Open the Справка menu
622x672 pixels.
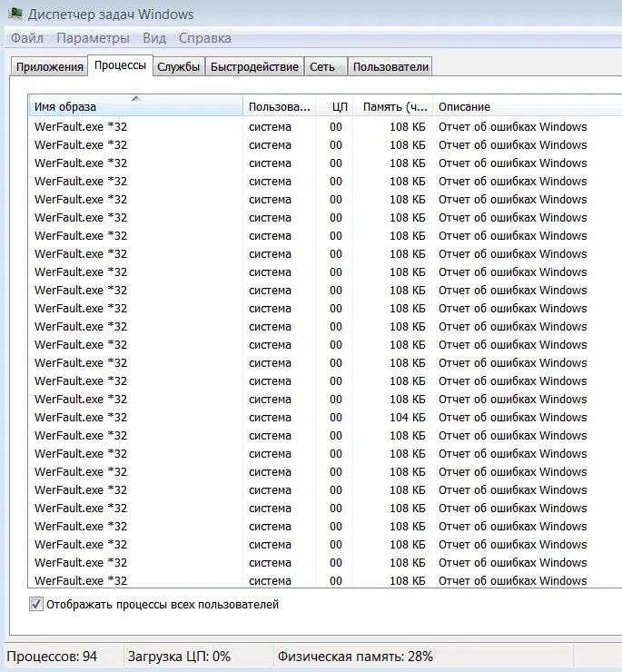[x=205, y=38]
